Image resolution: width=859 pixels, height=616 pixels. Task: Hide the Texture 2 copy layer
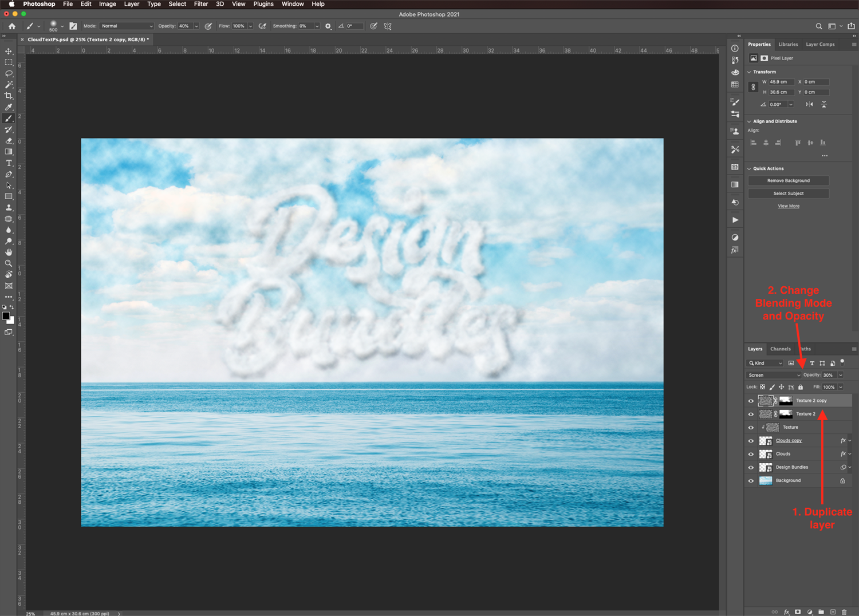(751, 401)
